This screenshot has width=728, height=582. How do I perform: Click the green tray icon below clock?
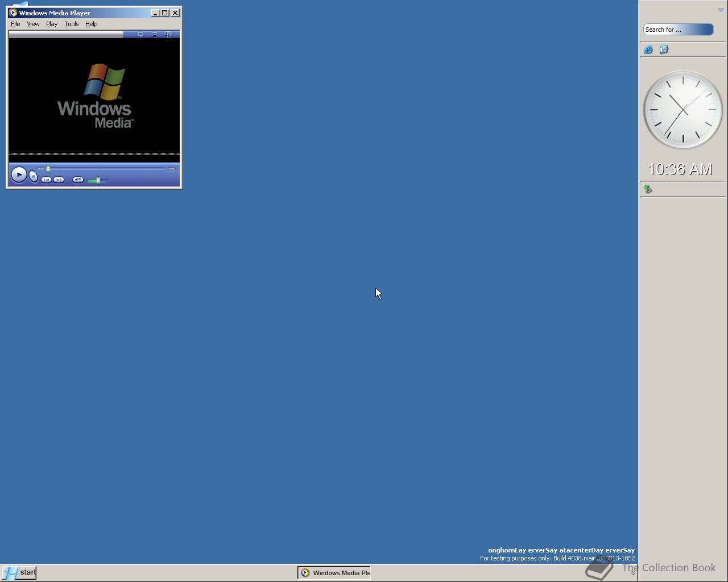tap(648, 189)
